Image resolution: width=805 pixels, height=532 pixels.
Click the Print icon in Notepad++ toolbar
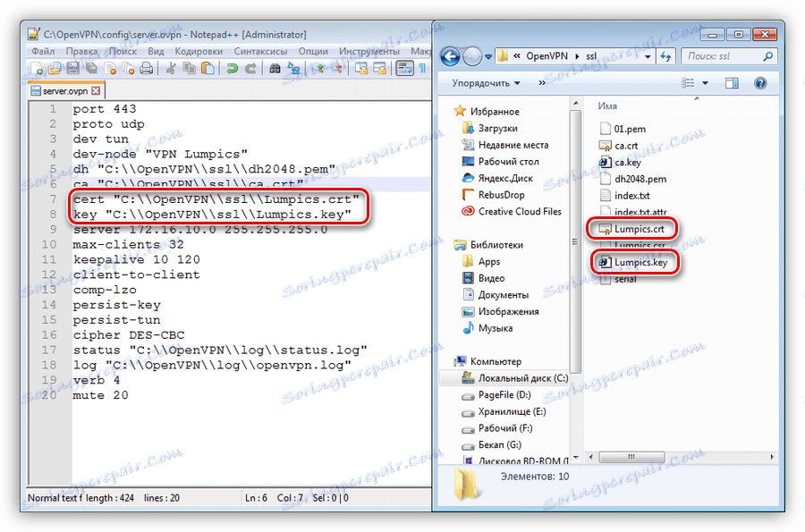point(147,69)
